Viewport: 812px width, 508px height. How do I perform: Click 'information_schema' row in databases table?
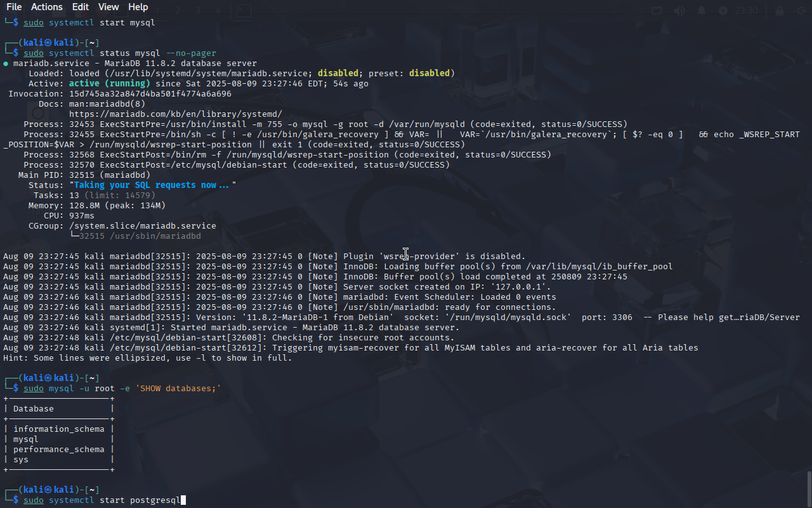pyautogui.click(x=59, y=429)
